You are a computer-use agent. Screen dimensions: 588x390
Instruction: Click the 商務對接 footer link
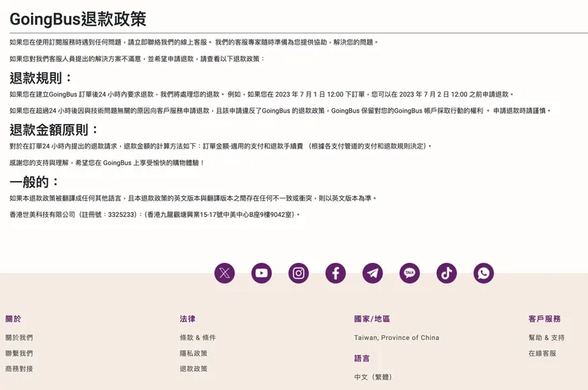[x=19, y=369]
